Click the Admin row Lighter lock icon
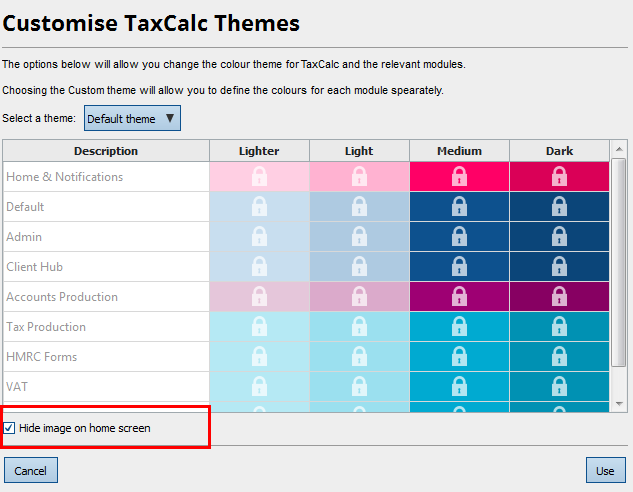633x492 pixels. 259,237
